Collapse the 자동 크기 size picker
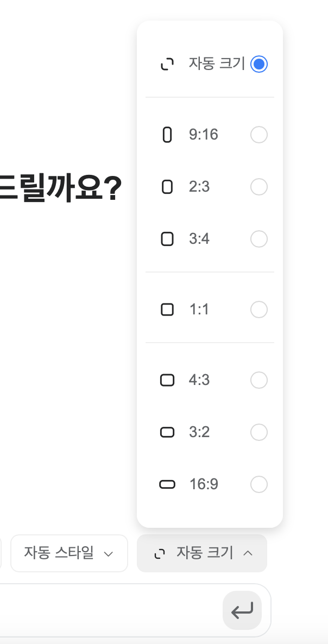This screenshot has height=644, width=328. [201, 553]
